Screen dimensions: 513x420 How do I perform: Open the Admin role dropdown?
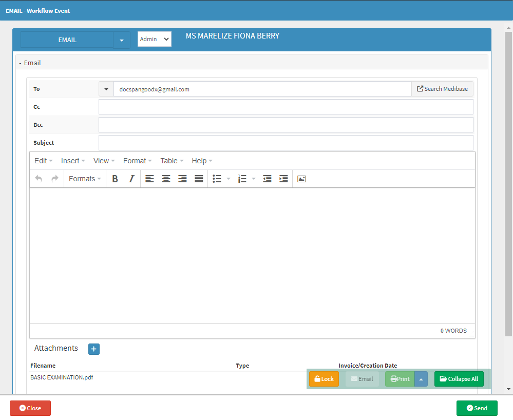pos(154,39)
